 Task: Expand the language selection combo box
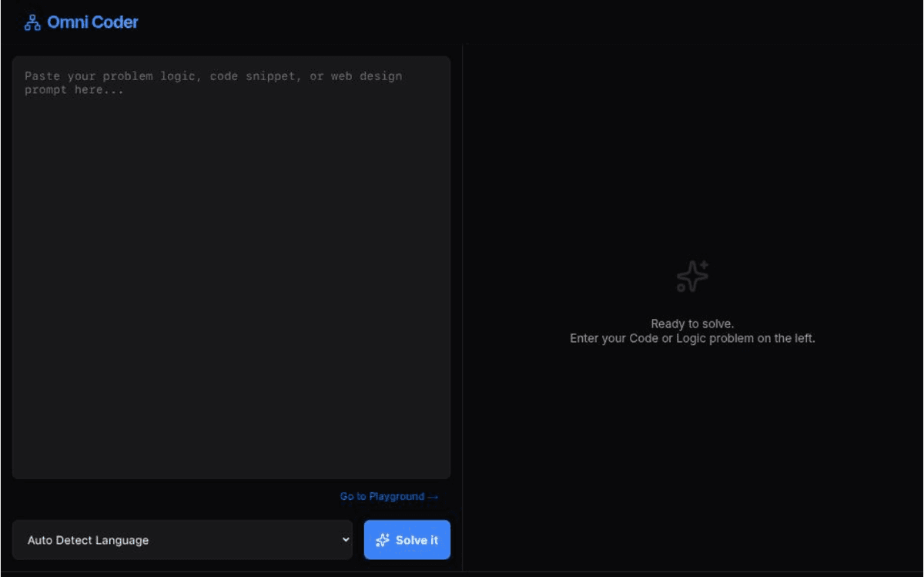182,540
